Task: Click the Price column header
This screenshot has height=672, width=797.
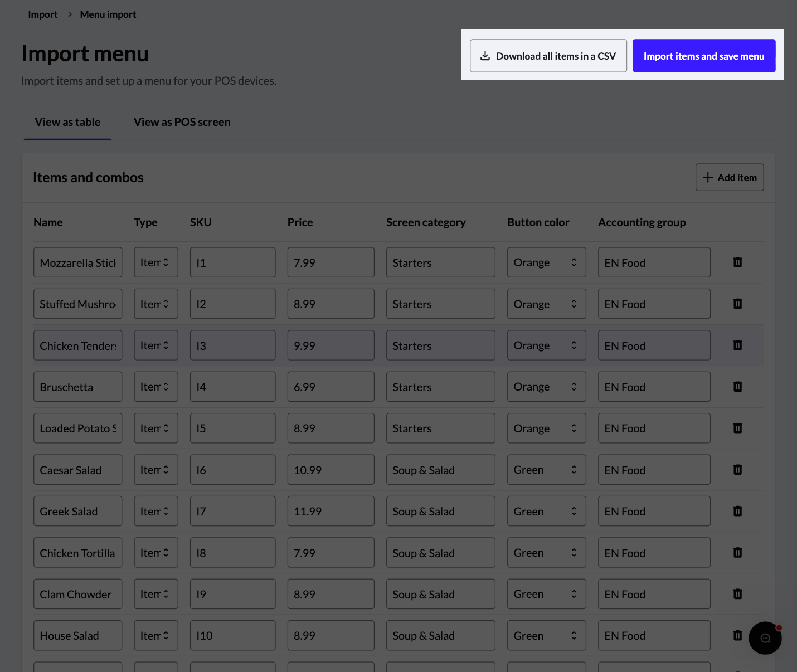Action: [300, 222]
